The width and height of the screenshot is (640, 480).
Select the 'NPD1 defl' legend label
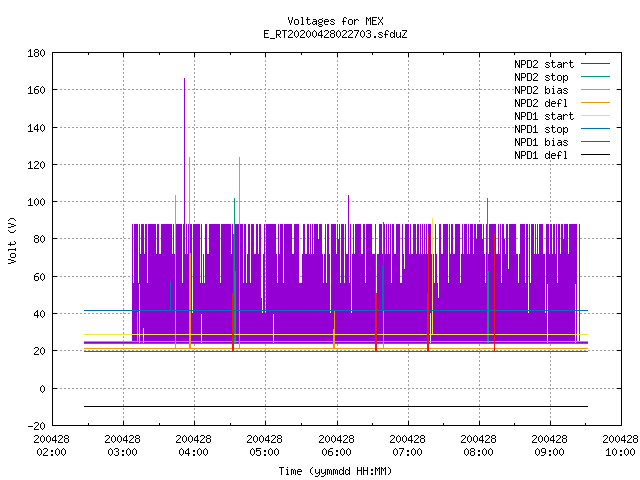[541, 156]
